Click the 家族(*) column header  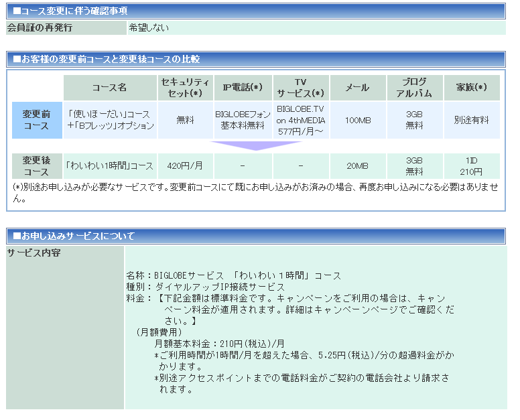(472, 88)
